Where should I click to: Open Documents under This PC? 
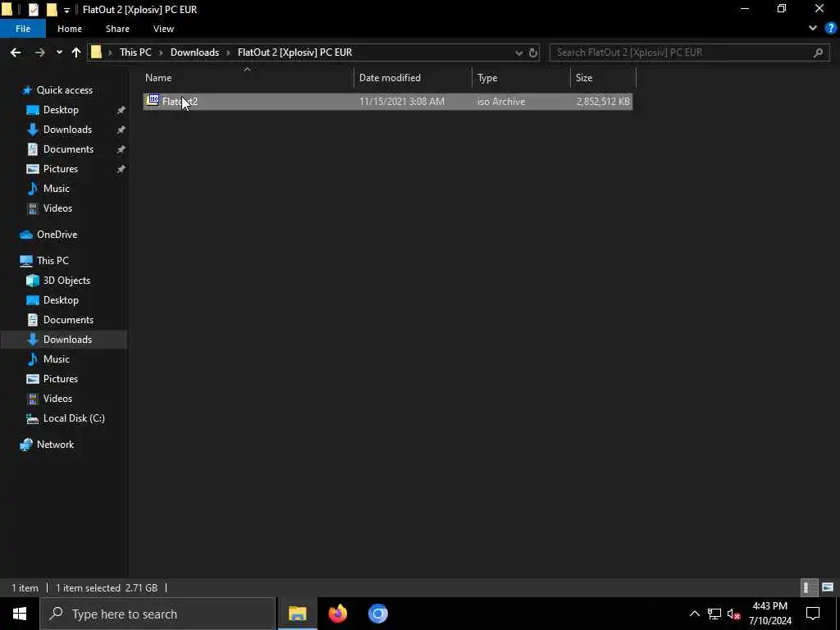point(68,320)
